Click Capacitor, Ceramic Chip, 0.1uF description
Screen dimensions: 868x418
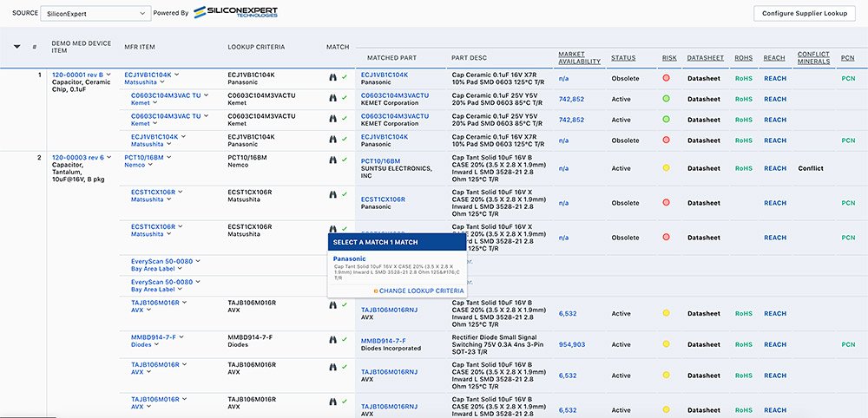[x=80, y=86]
